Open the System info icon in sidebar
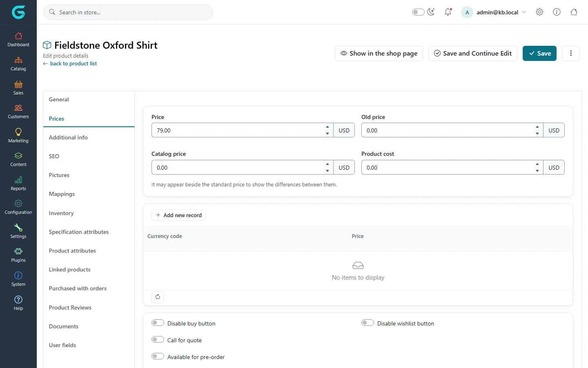This screenshot has width=588, height=368. tap(18, 276)
